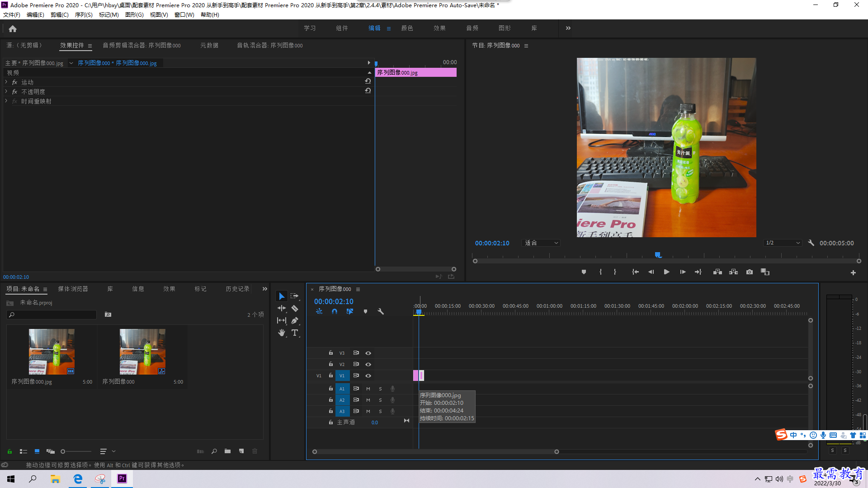This screenshot has height=488, width=868.
Task: Mute track A1
Action: [x=368, y=389]
